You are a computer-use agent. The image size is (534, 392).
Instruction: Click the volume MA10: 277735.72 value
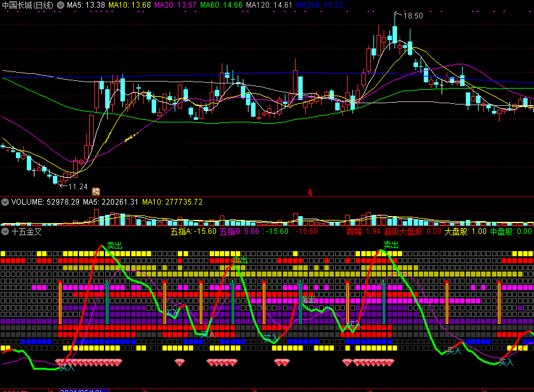click(x=172, y=202)
